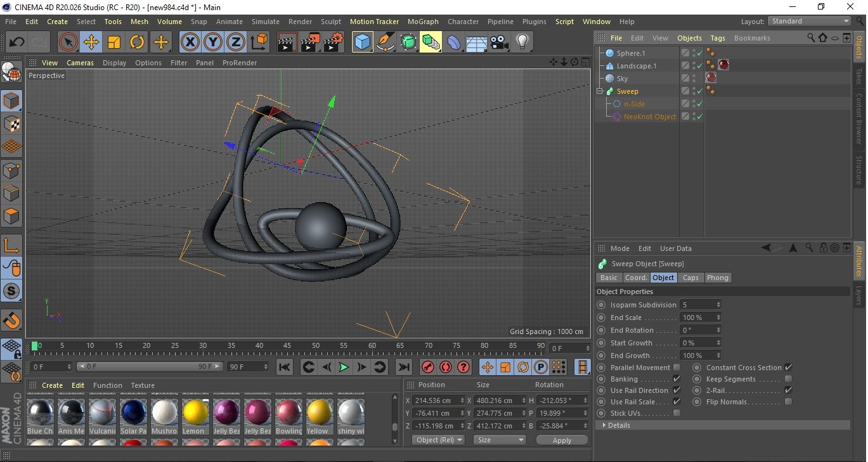Image resolution: width=868 pixels, height=462 pixels.
Task: Activate the Scale tool
Action: click(114, 42)
